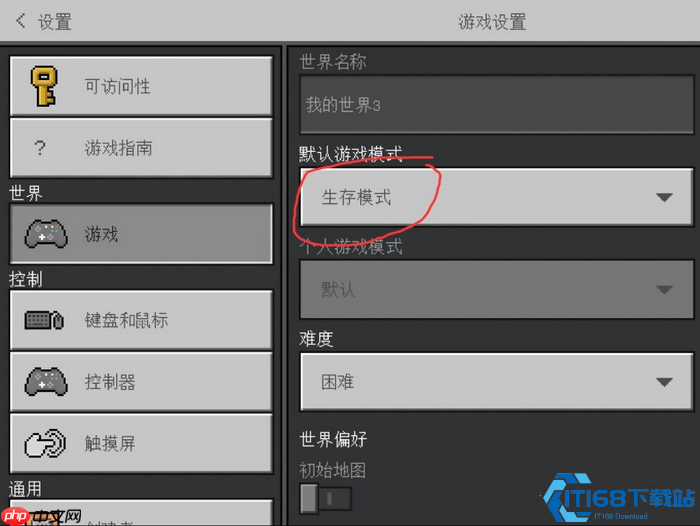
Task: Toggle the 初始地图 switch
Action: (x=326, y=498)
